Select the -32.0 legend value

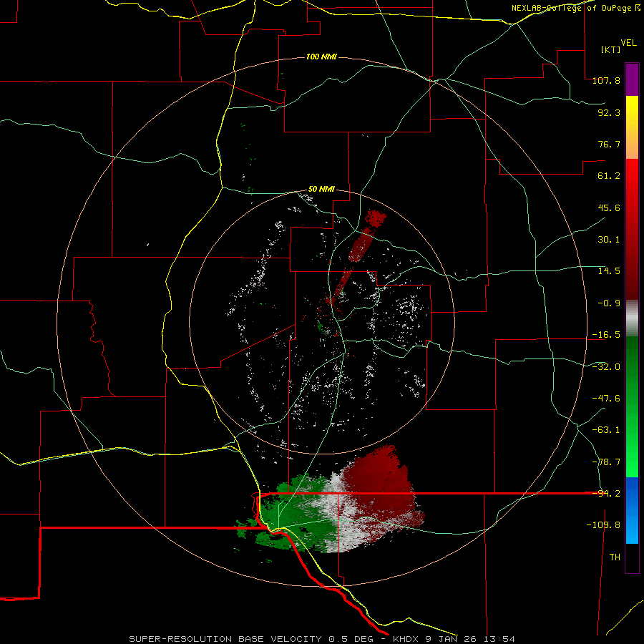point(606,367)
